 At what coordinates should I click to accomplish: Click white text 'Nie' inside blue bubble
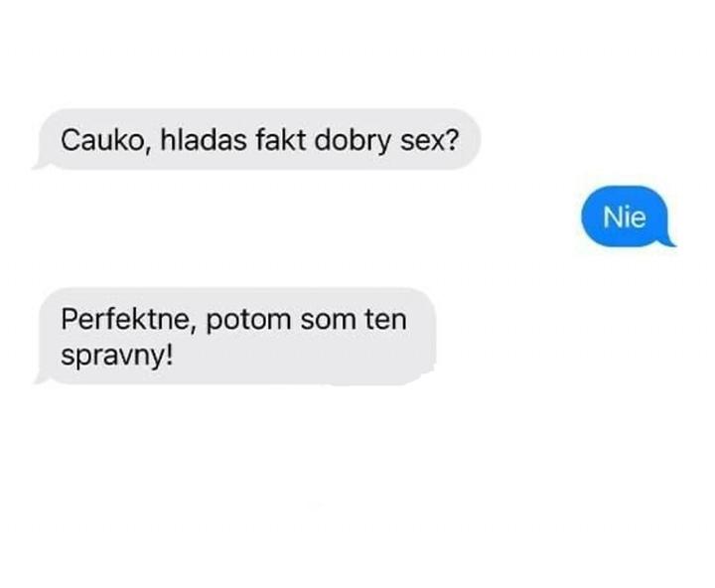click(625, 218)
